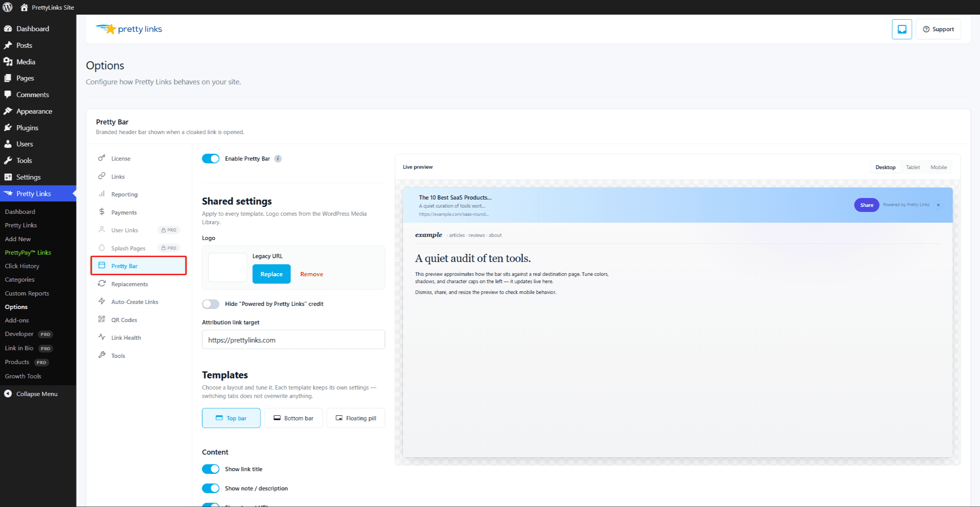
Task: Open the PrettyLinks Site home icon
Action: 24,7
